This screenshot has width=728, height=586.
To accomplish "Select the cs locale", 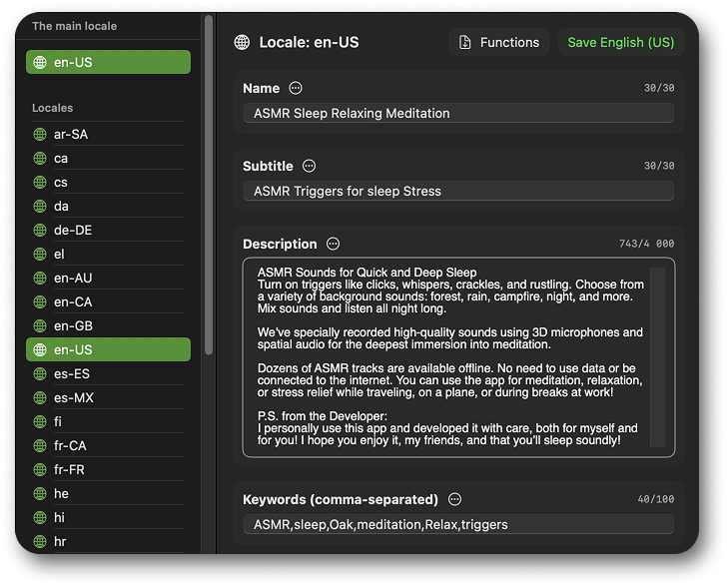I will [108, 183].
